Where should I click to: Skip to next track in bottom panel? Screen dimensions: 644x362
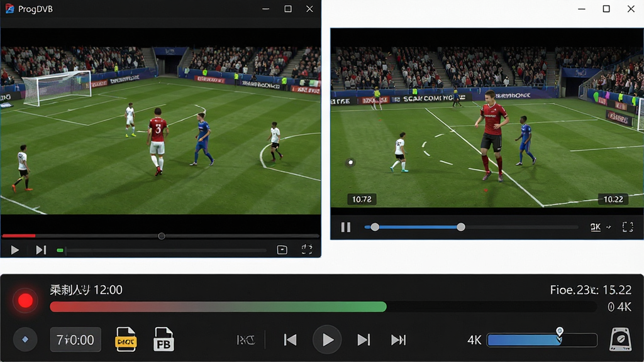coord(364,340)
